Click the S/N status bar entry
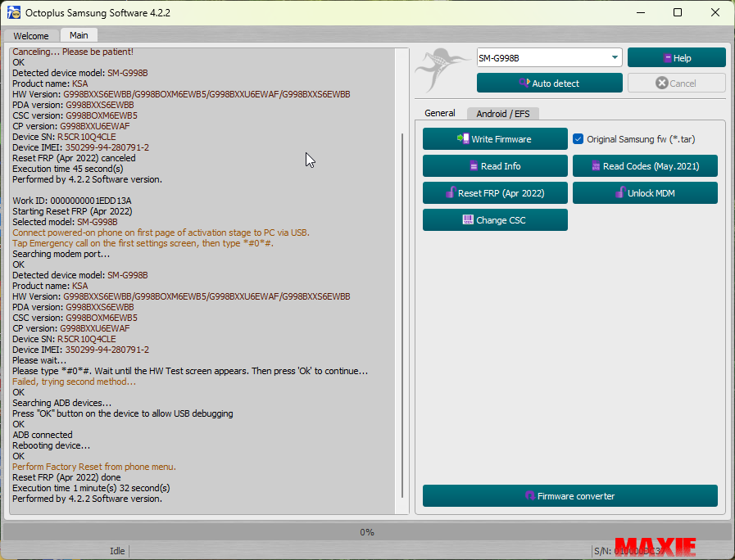The width and height of the screenshot is (735, 560). pos(628,551)
